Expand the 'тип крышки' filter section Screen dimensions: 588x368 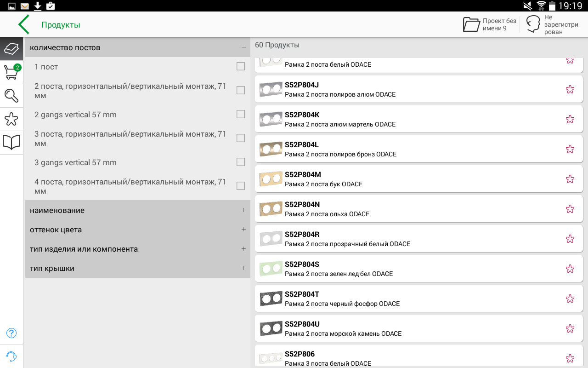[138, 268]
